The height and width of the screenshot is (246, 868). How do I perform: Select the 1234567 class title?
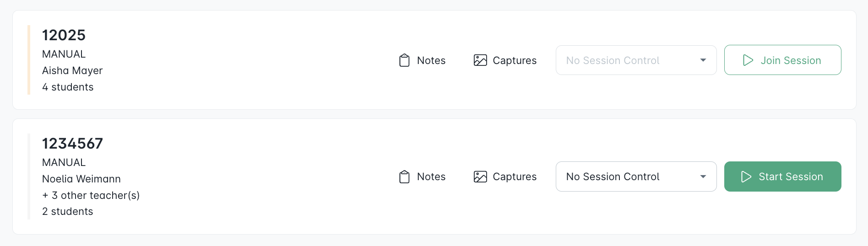pos(72,144)
